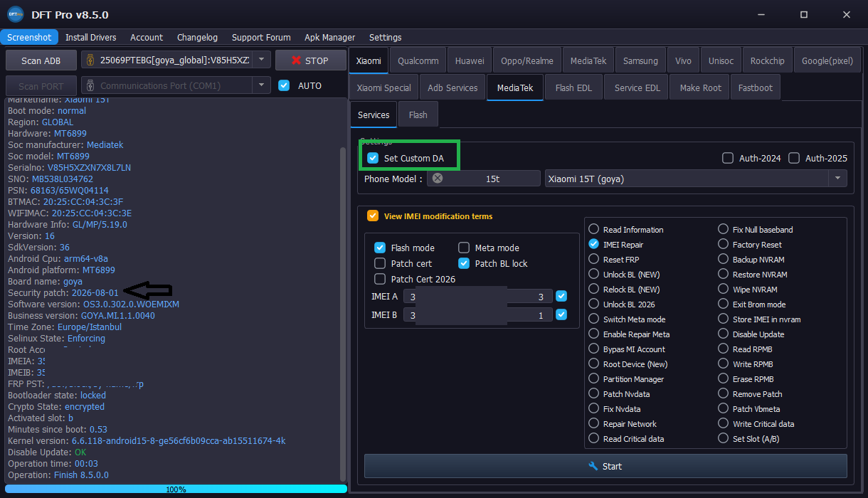Switch to the Flash sub-tab
The width and height of the screenshot is (868, 498).
click(418, 115)
